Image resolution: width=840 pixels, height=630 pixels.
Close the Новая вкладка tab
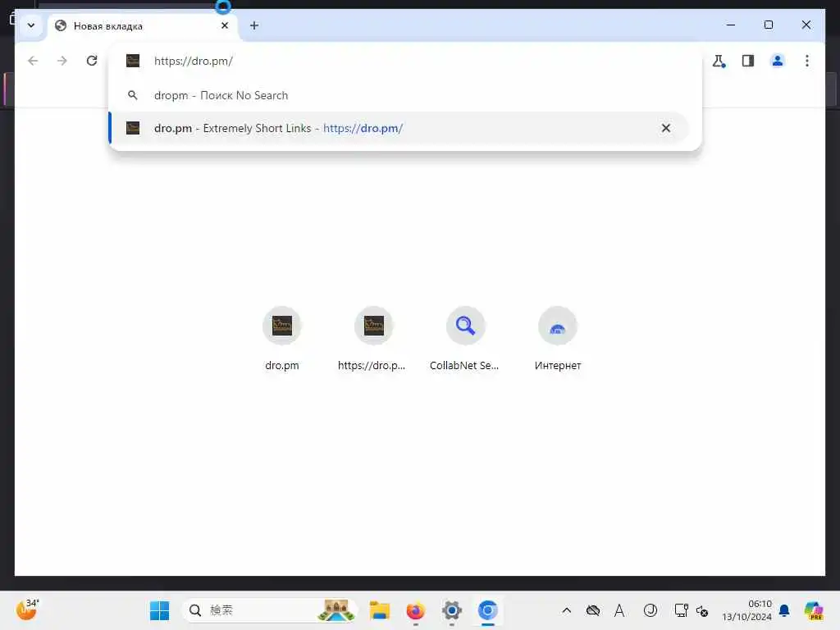[x=225, y=25]
